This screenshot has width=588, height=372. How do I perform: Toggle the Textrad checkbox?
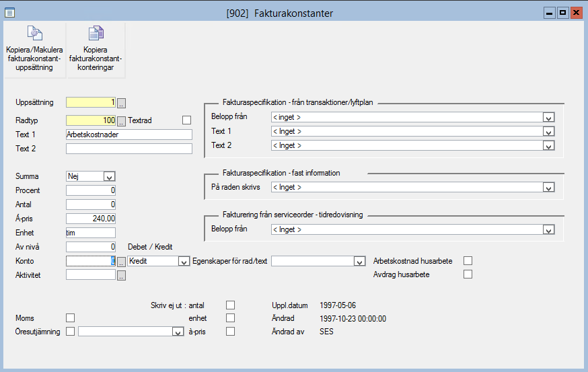186,120
